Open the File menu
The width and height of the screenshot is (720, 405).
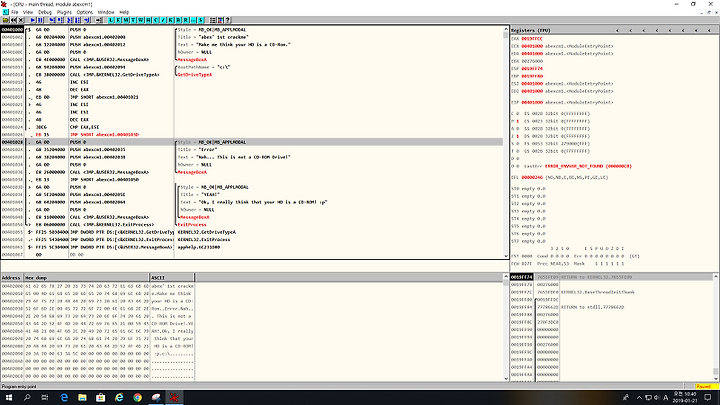tap(15, 12)
